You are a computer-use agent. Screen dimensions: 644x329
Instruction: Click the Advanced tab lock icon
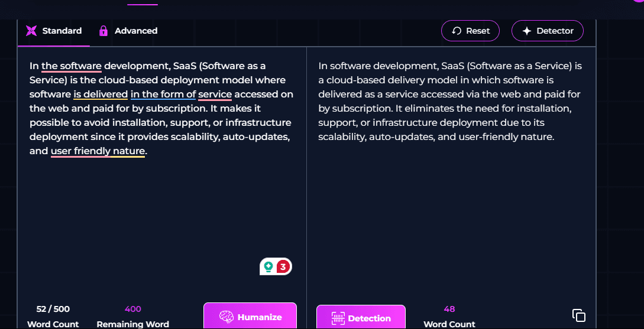tap(103, 31)
